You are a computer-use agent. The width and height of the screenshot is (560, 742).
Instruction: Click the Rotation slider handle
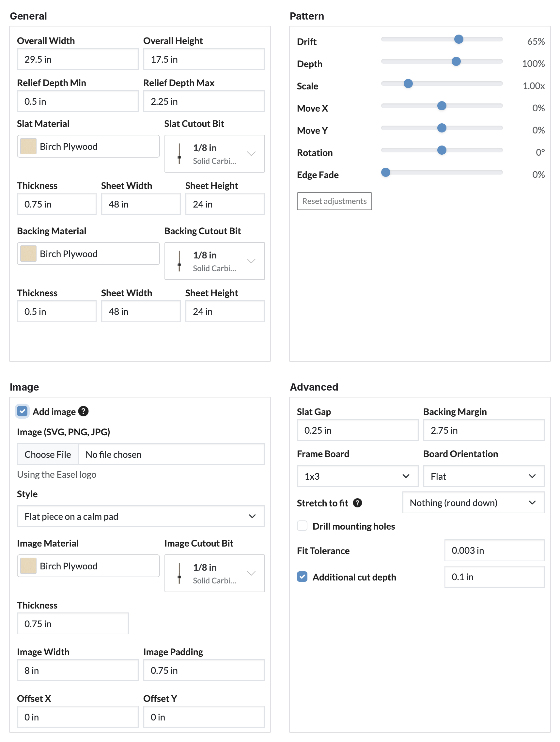click(x=442, y=150)
